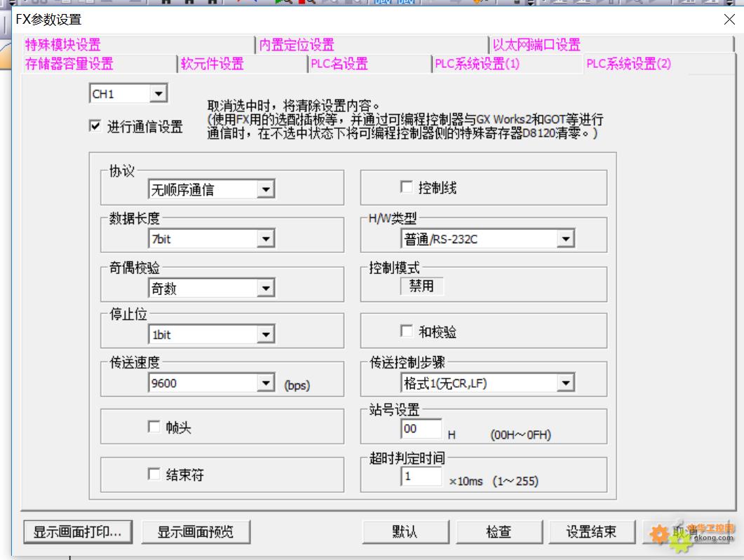This screenshot has width=744, height=560.
Task: Click the 取消 cancel button
Action: (686, 532)
